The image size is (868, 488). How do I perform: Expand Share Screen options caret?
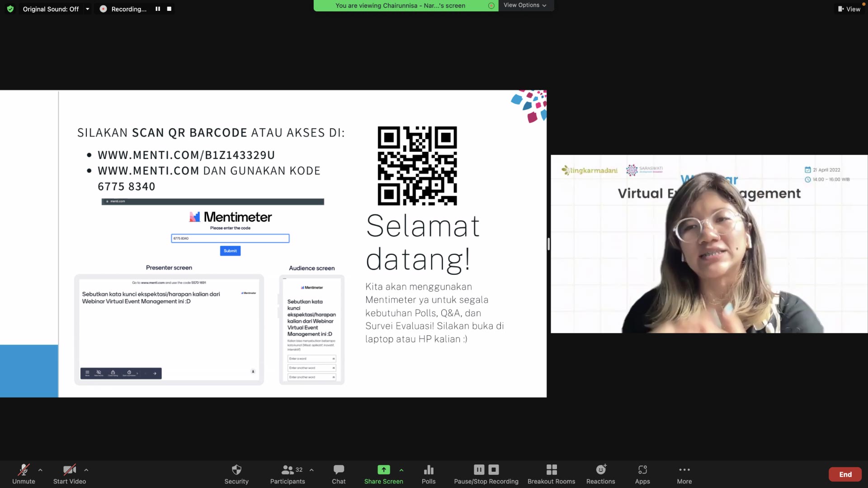[401, 470]
